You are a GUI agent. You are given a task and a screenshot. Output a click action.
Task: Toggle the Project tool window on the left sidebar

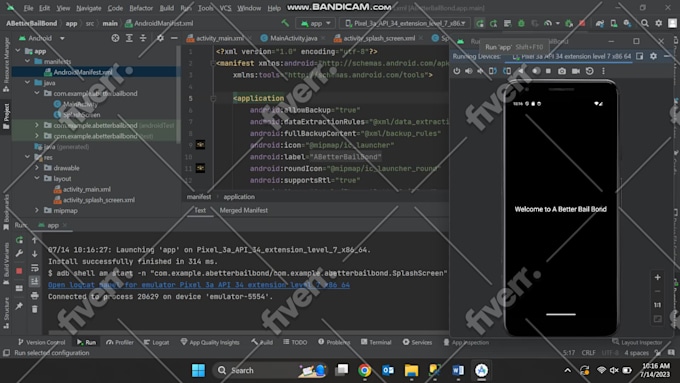pos(6,117)
